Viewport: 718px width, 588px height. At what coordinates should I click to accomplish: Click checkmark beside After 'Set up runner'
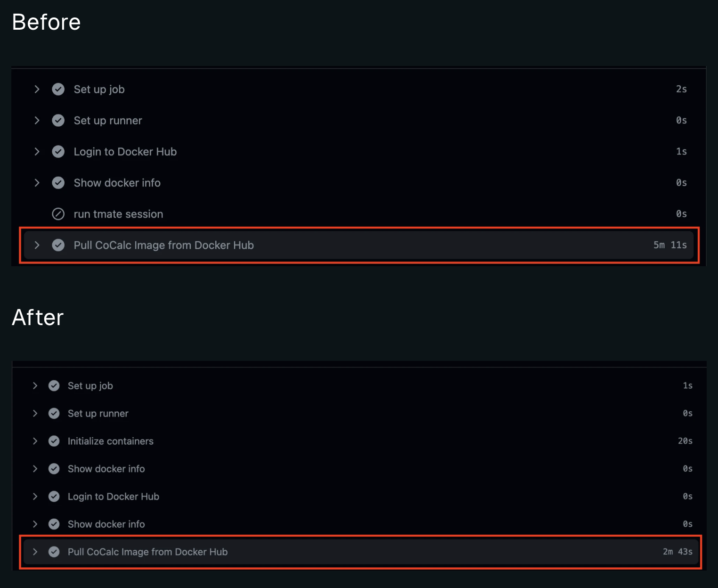54,413
